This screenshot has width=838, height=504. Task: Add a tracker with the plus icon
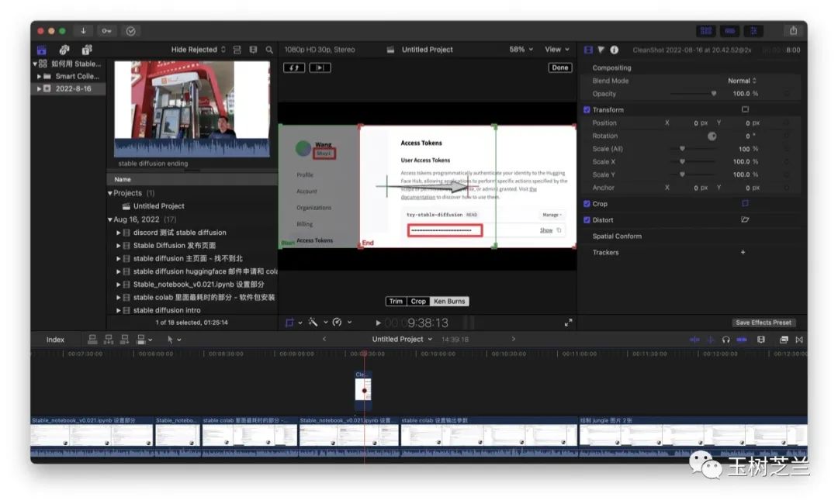(x=743, y=252)
